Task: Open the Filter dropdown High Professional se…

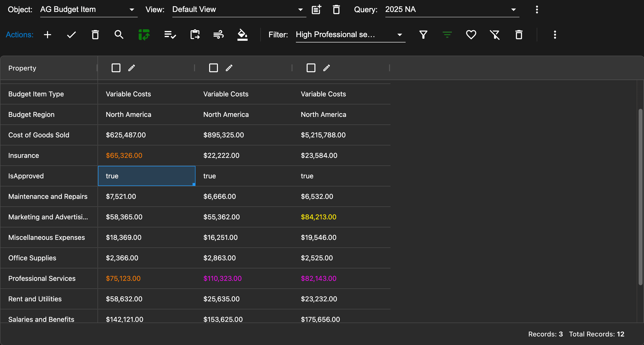Action: pos(350,35)
